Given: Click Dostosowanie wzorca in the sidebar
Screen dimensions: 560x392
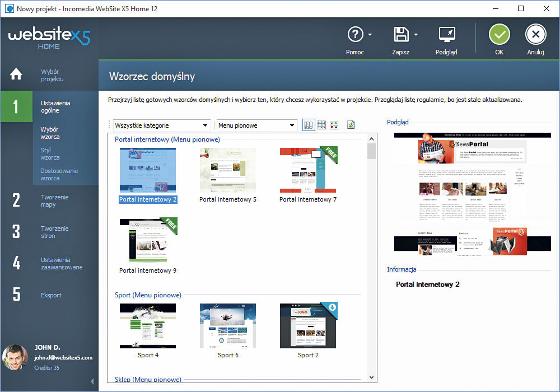Looking at the screenshot, I should tap(59, 175).
